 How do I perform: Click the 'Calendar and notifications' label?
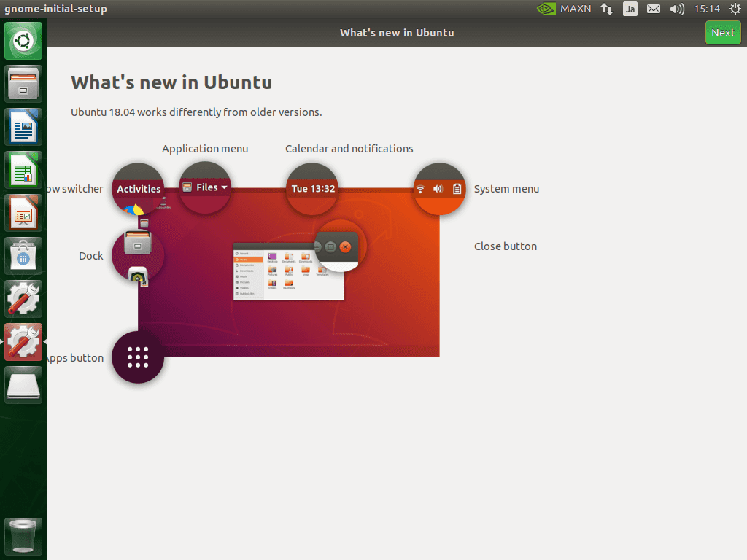[349, 149]
